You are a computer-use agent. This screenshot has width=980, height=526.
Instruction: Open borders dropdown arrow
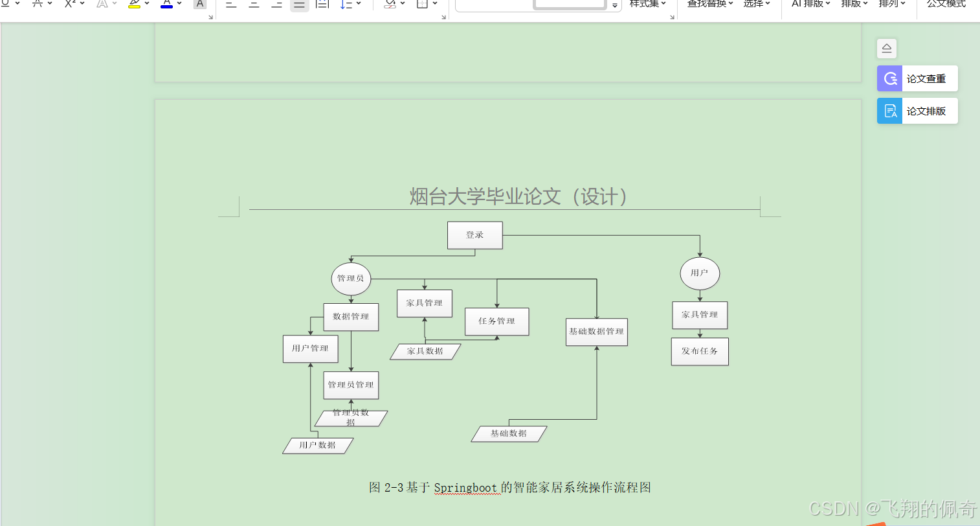point(435,3)
